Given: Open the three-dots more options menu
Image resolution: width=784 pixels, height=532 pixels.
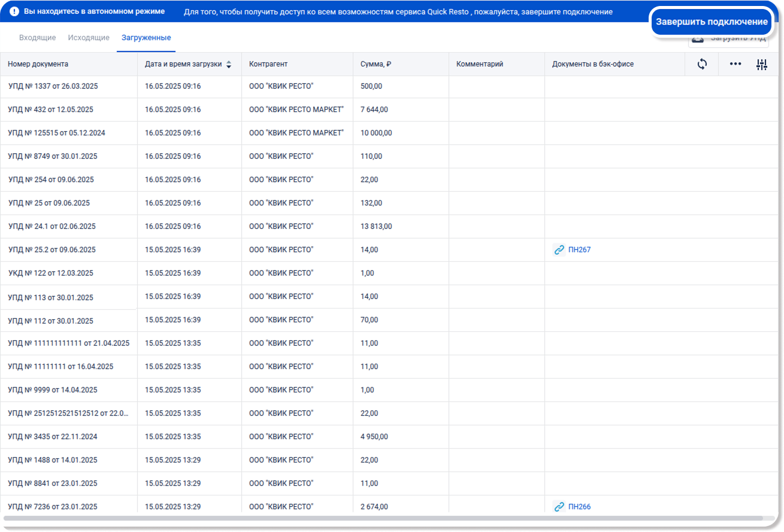Looking at the screenshot, I should pyautogui.click(x=735, y=64).
